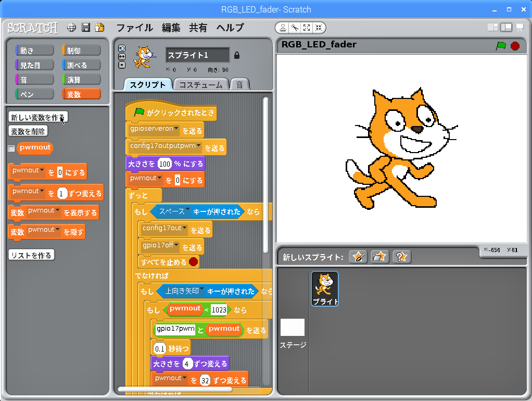
Task: Select the duplicate stamp tool
Action: pos(282,28)
